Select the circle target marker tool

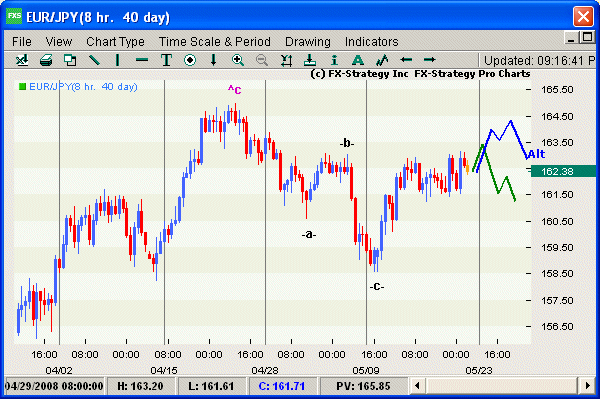[190, 60]
